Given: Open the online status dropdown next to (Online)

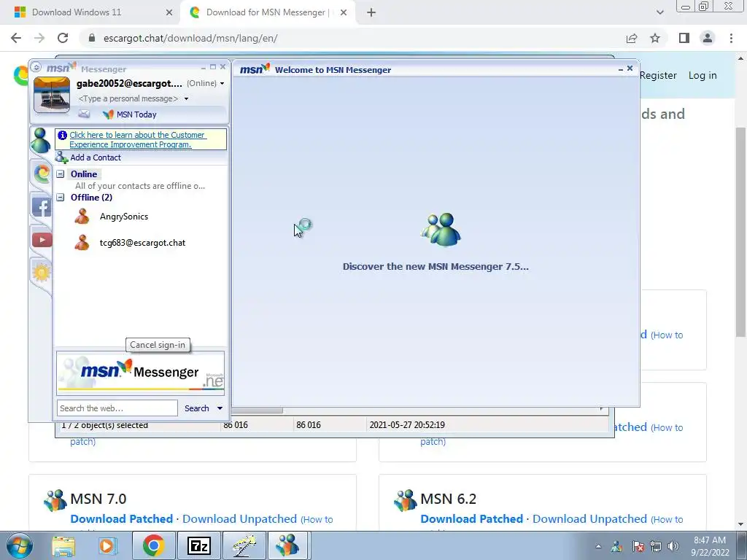Looking at the screenshot, I should click(x=222, y=83).
